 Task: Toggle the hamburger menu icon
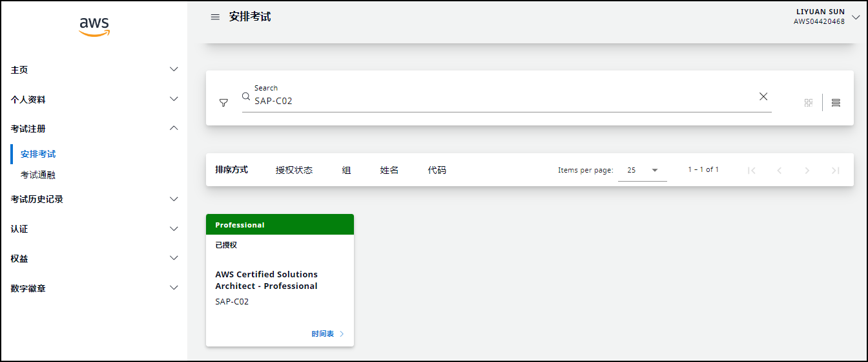click(215, 17)
